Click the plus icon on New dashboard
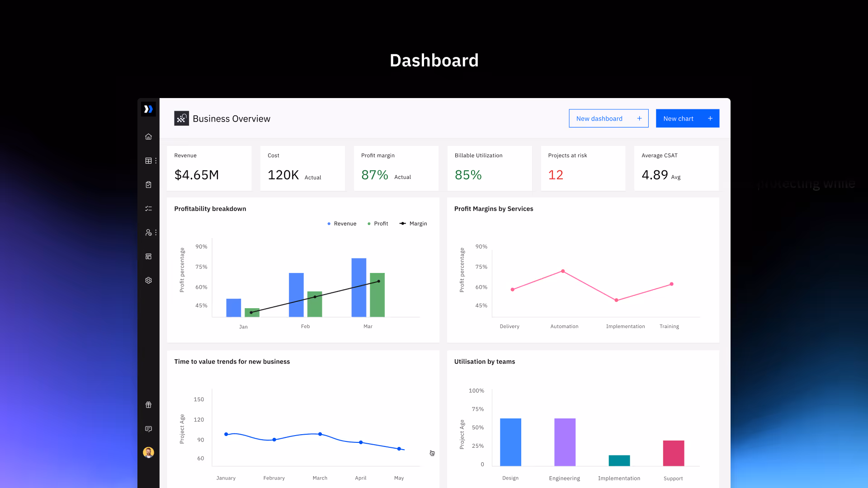The width and height of the screenshot is (868, 488). click(x=639, y=118)
